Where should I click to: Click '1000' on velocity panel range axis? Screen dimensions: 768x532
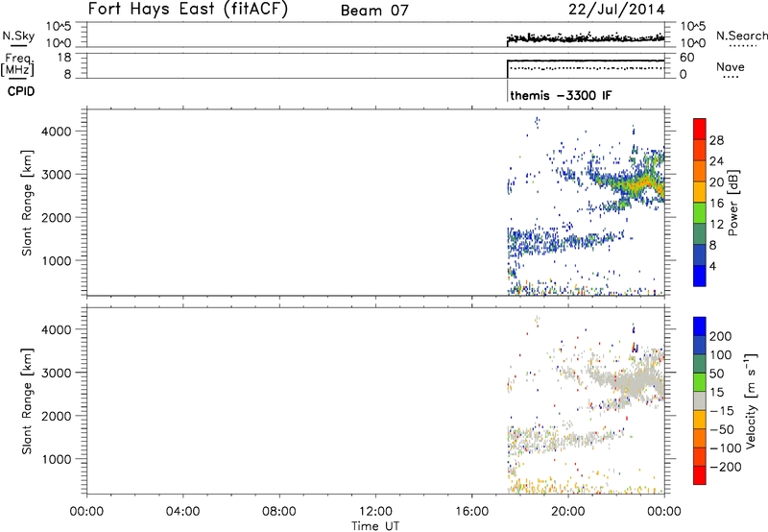pos(57,459)
